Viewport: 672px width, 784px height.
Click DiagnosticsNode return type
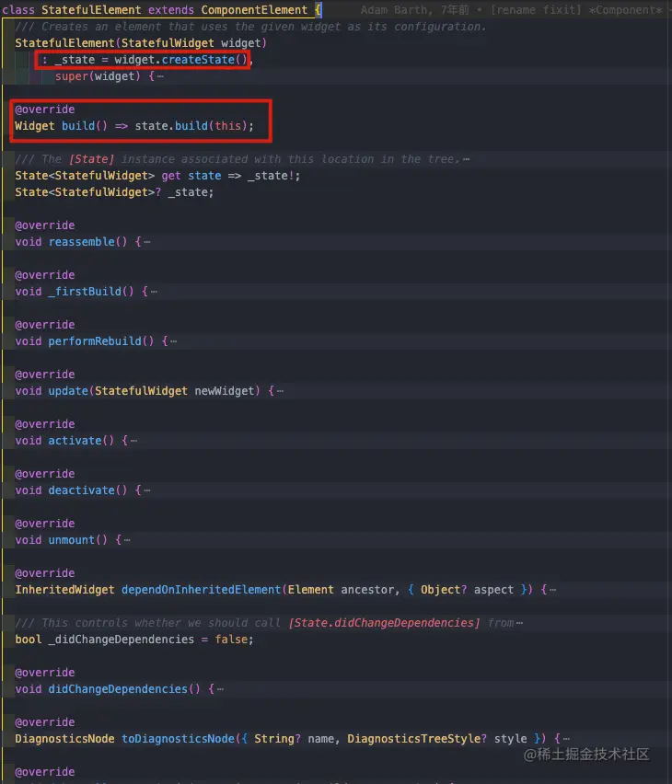coord(64,739)
